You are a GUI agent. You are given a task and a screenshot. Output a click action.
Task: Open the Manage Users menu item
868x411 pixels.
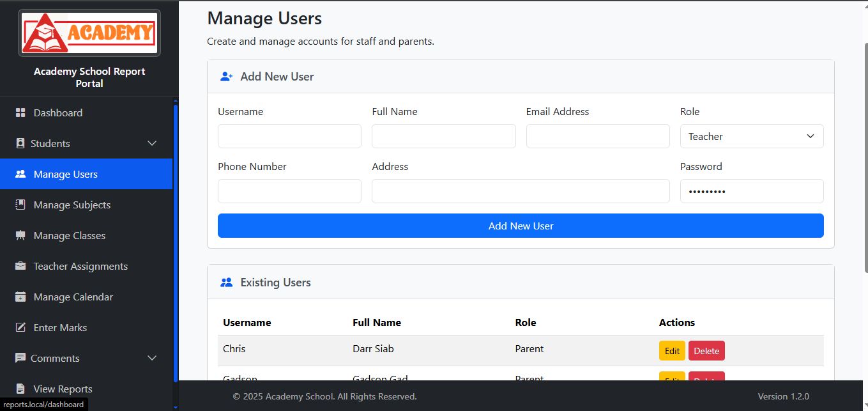pos(66,174)
